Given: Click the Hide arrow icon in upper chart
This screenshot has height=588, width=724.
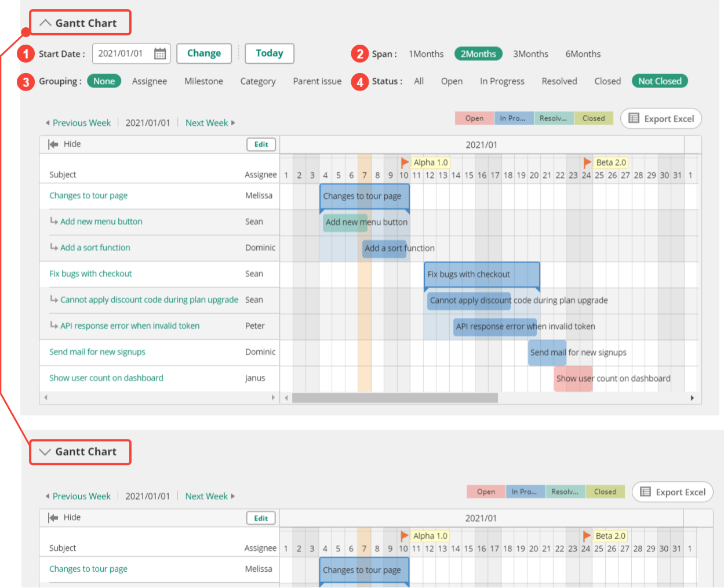Looking at the screenshot, I should pyautogui.click(x=53, y=144).
